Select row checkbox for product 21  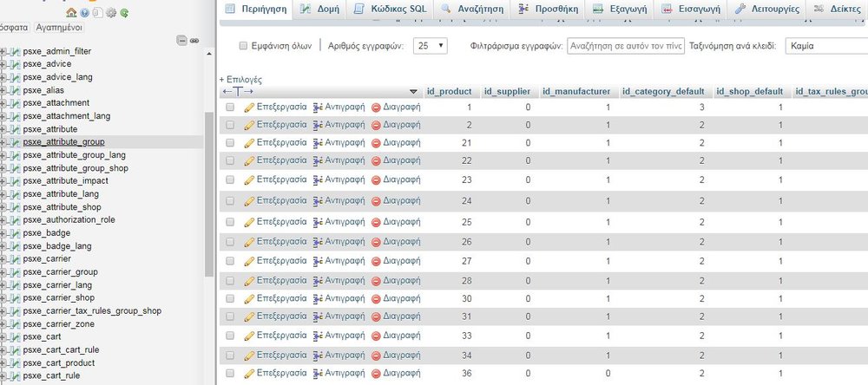[x=230, y=143]
